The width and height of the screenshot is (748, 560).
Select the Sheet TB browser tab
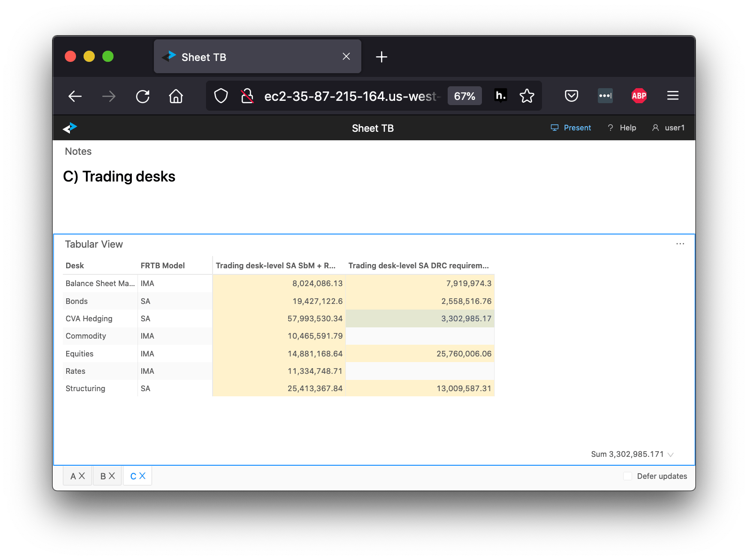pos(258,57)
